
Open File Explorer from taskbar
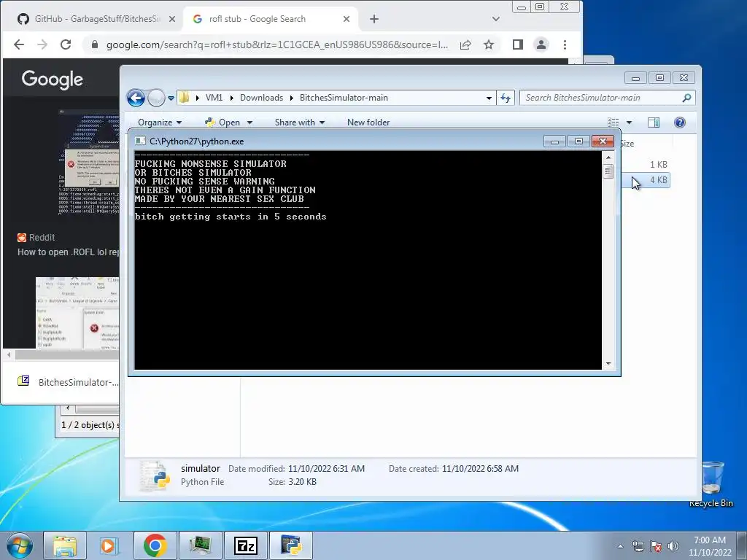coord(65,545)
